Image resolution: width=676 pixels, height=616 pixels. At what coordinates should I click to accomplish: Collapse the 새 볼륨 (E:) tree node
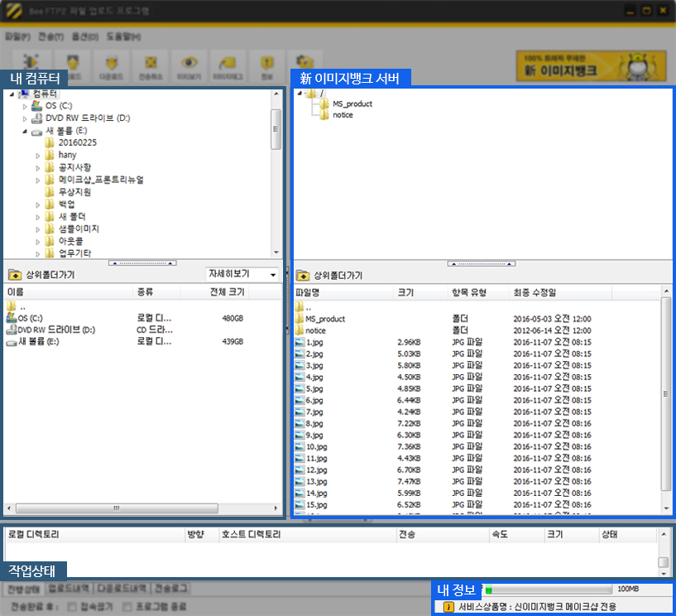point(25,131)
